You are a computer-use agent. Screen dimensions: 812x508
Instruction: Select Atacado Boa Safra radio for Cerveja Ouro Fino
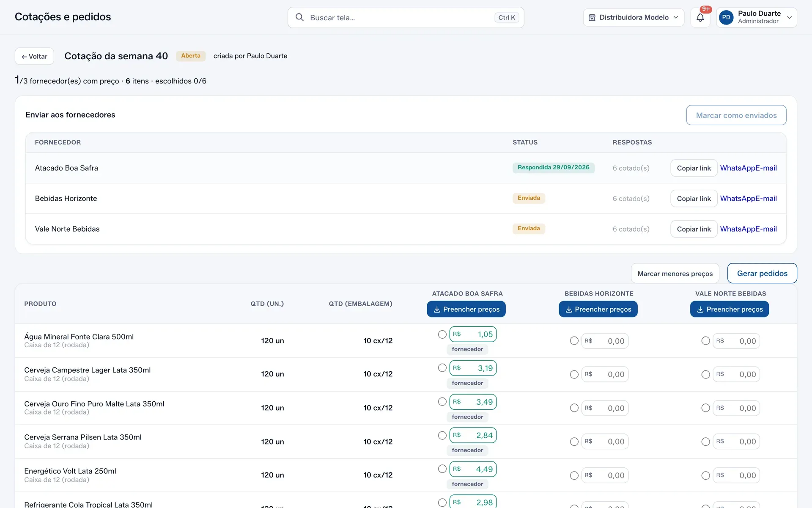click(442, 402)
